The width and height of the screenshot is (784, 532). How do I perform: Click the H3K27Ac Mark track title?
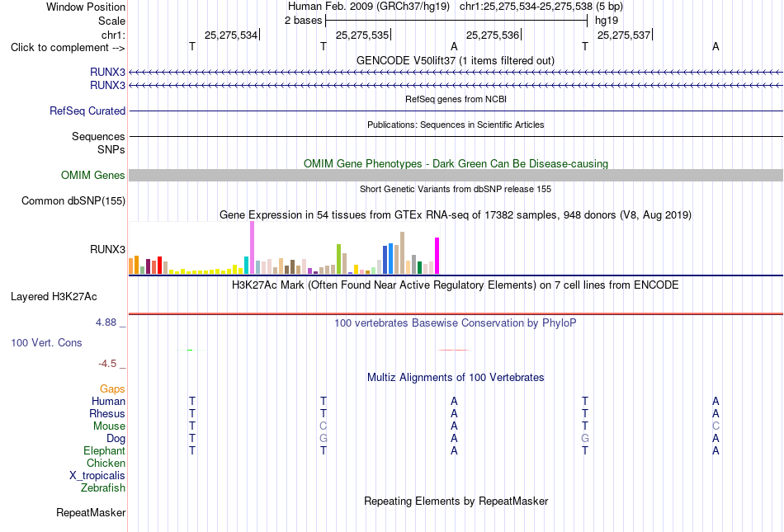click(456, 285)
